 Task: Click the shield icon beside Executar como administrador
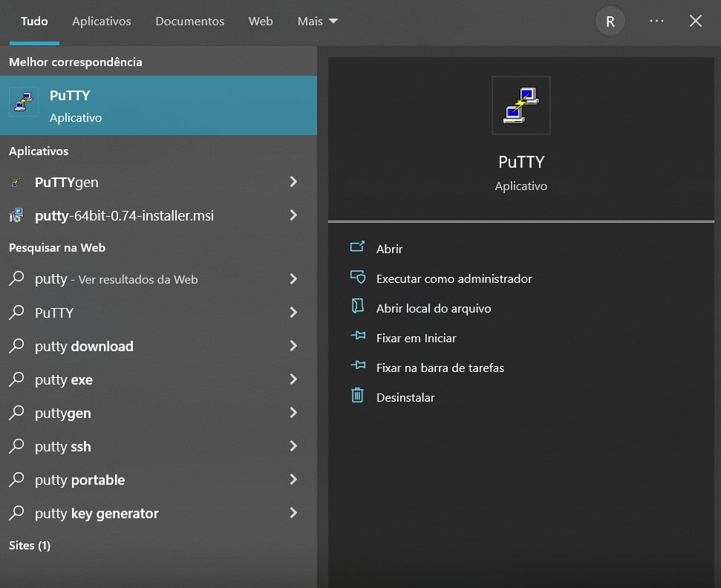tap(357, 278)
